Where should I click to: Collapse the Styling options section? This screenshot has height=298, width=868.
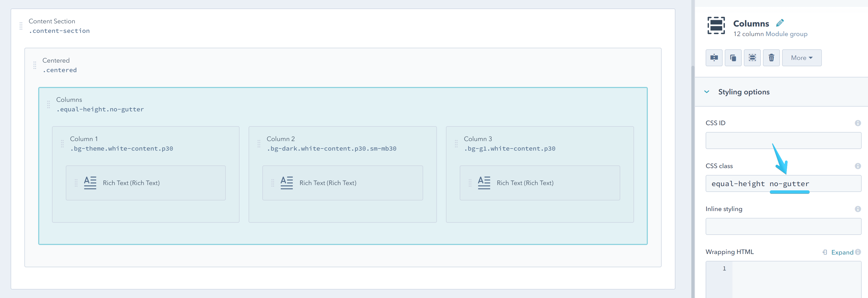pos(707,91)
